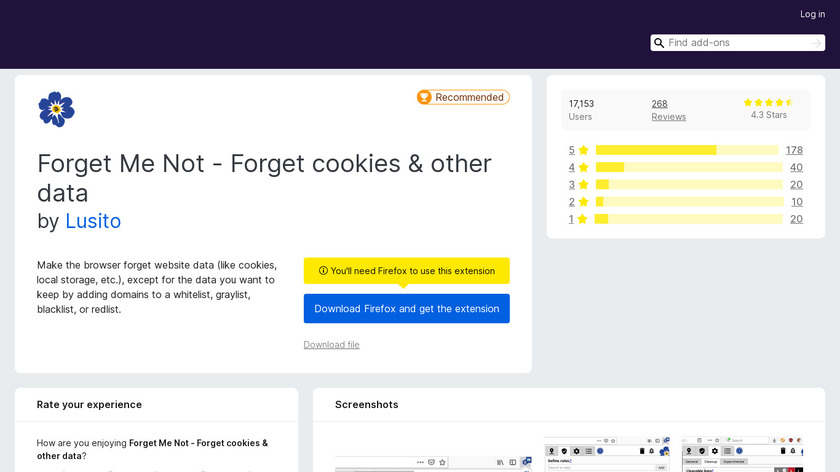Open the middle extension screenshot thumbnail
The width and height of the screenshot is (840, 472).
606,454
